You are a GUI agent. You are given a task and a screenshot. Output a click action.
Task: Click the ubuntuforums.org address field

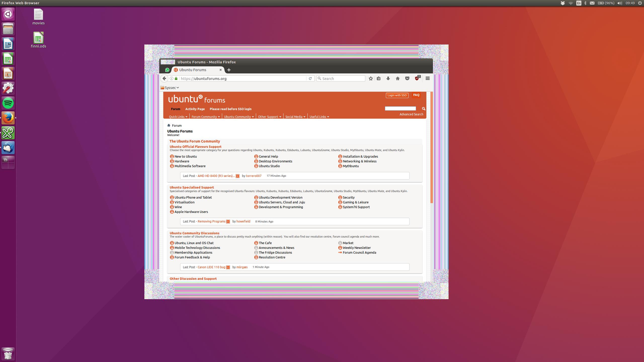(243, 78)
